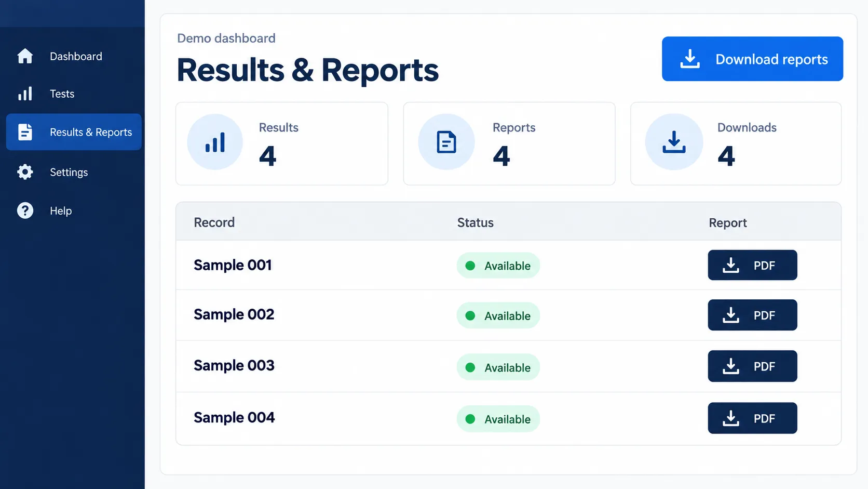Click the Available status badge for Sample 002
Screen dimensions: 868x489
click(498, 315)
